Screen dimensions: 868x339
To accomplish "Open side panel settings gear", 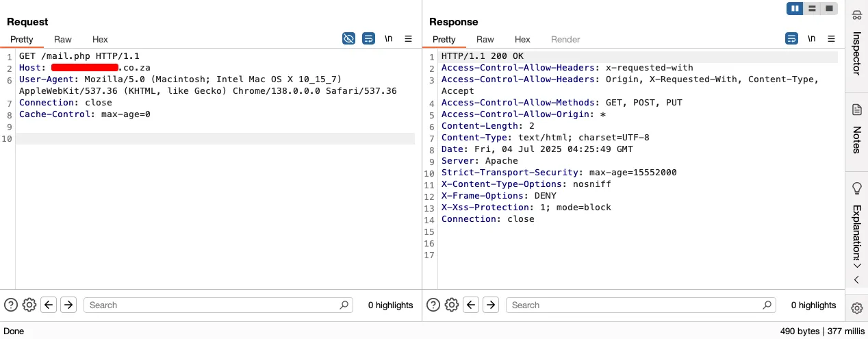I will click(x=856, y=308).
